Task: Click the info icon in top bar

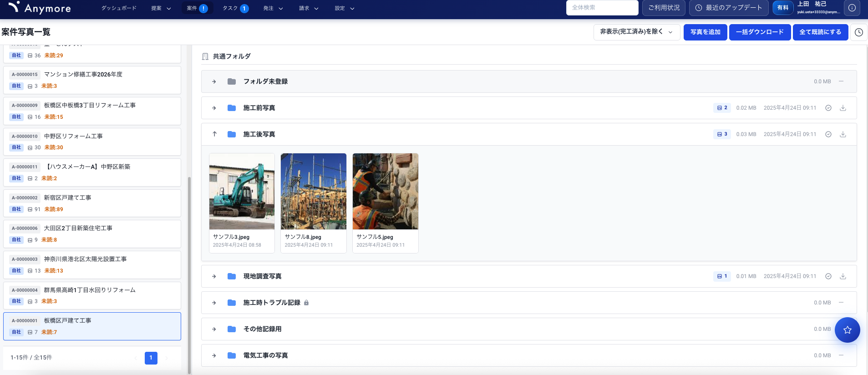Action: pyautogui.click(x=852, y=8)
